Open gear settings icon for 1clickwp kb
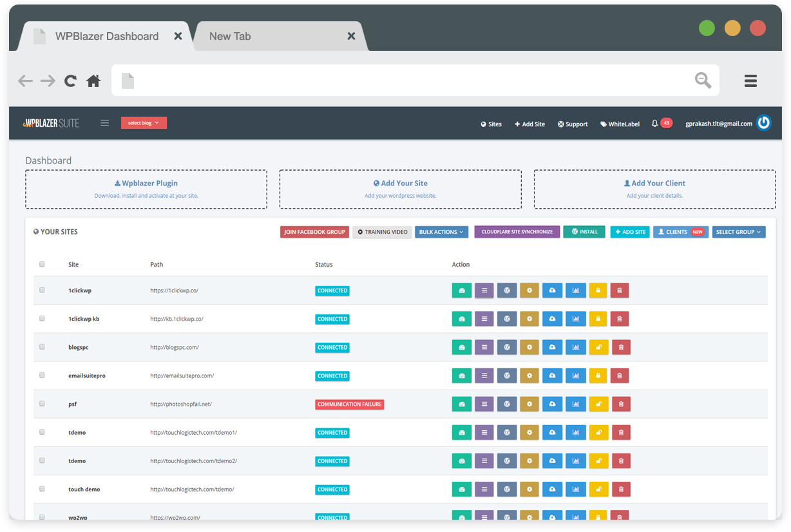 [x=529, y=319]
